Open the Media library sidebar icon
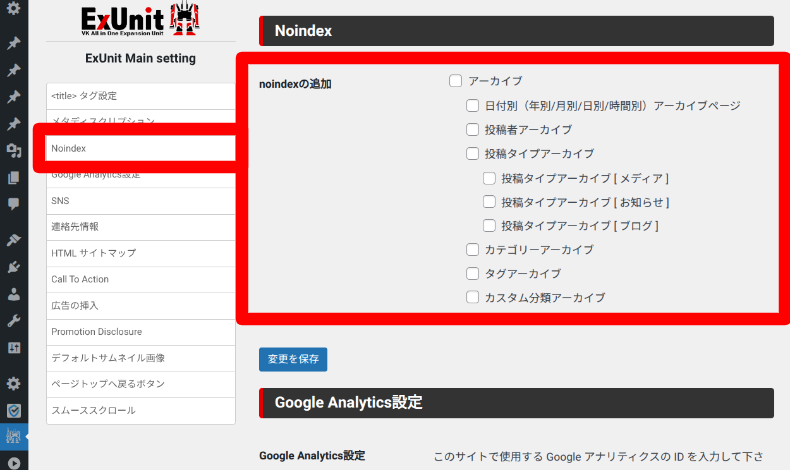The width and height of the screenshot is (790, 470). [14, 150]
